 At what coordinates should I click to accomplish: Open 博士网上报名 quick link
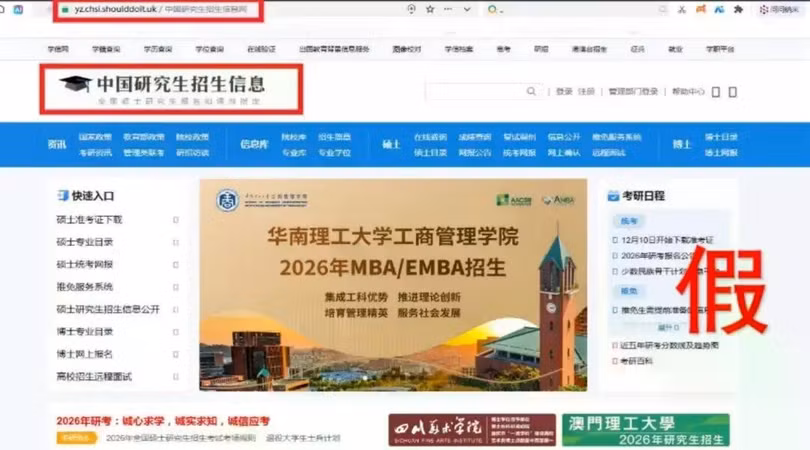[85, 354]
